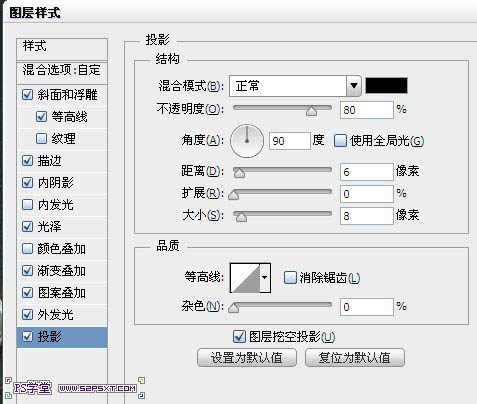
Task: Click the 距离 value input field
Action: point(367,172)
